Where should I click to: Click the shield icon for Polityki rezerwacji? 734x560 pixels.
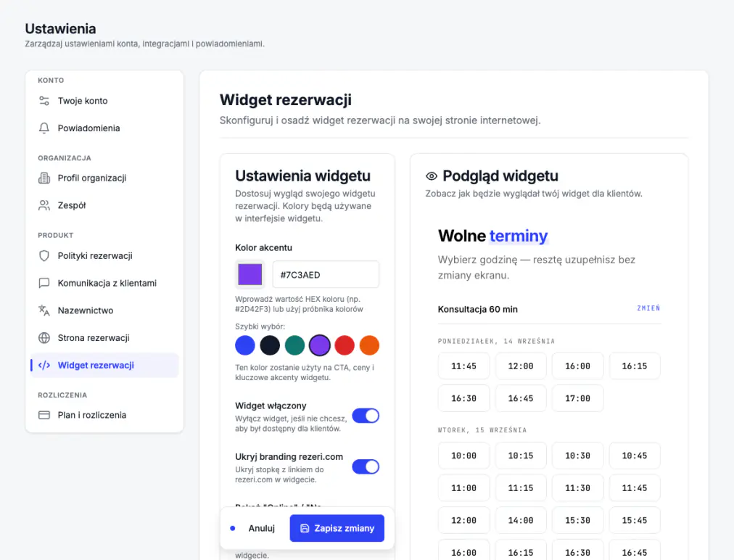[x=44, y=255]
